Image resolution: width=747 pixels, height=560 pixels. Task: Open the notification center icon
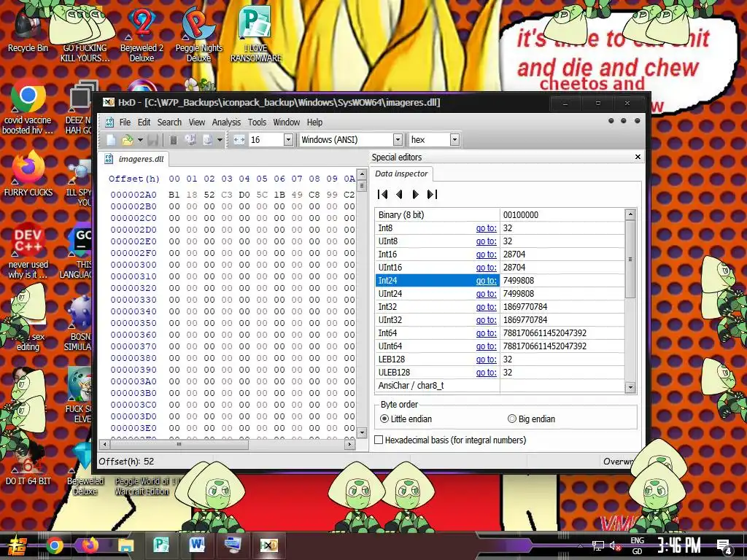tap(724, 547)
